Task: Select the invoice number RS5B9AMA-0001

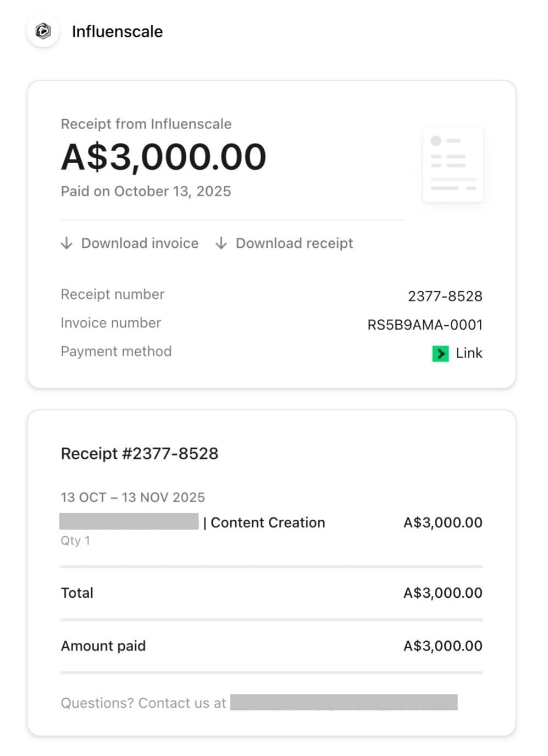Action: pos(424,325)
